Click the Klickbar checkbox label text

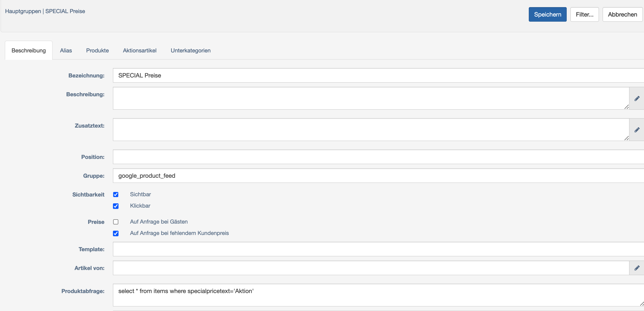140,206
